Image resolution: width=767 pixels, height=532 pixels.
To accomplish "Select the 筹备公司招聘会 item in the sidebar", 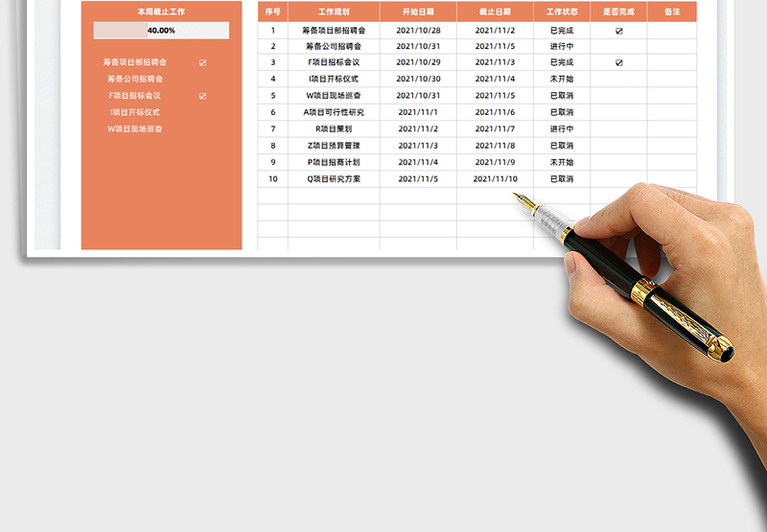I will coord(135,79).
